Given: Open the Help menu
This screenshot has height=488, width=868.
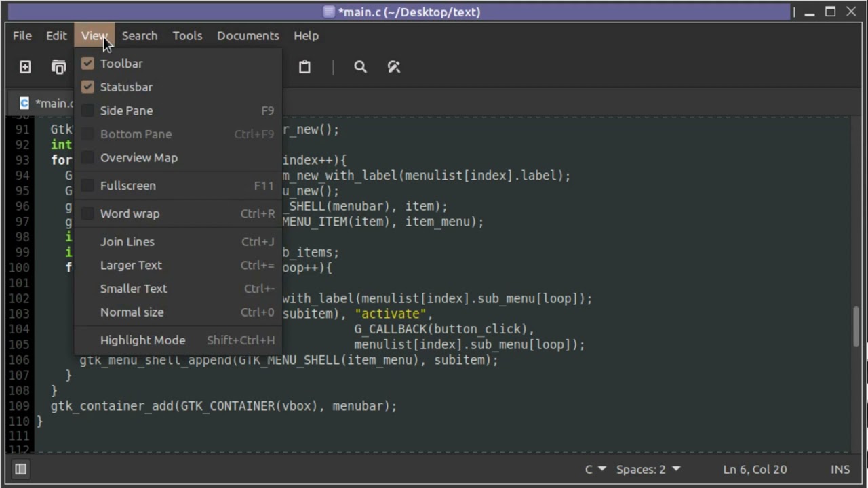Looking at the screenshot, I should (306, 35).
